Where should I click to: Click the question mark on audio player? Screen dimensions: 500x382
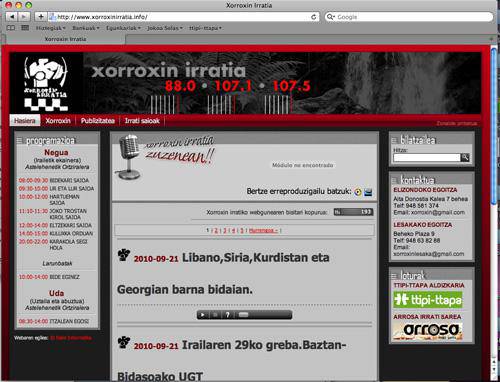(x=228, y=315)
